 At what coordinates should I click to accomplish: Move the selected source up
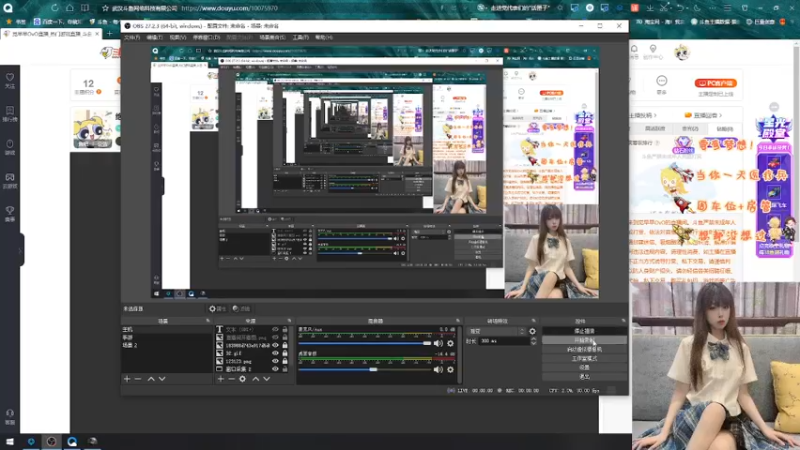(x=256, y=379)
